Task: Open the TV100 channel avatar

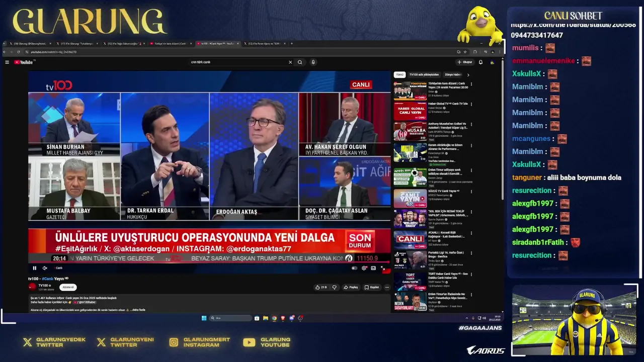Action: coord(32,287)
